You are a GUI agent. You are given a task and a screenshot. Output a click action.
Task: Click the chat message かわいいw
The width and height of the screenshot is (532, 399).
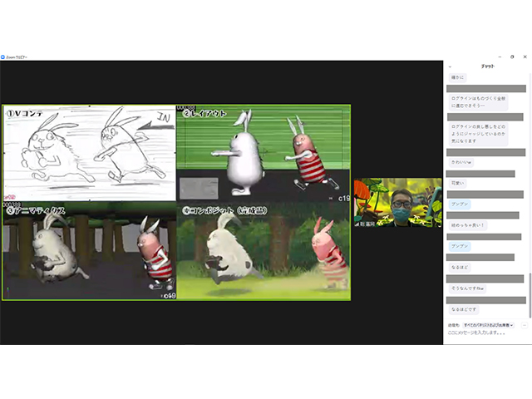(461, 162)
